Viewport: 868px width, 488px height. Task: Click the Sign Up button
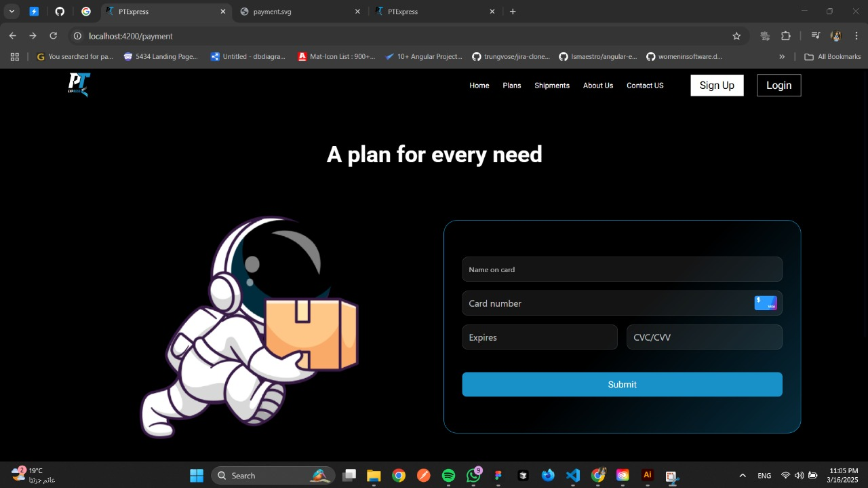[x=717, y=86]
